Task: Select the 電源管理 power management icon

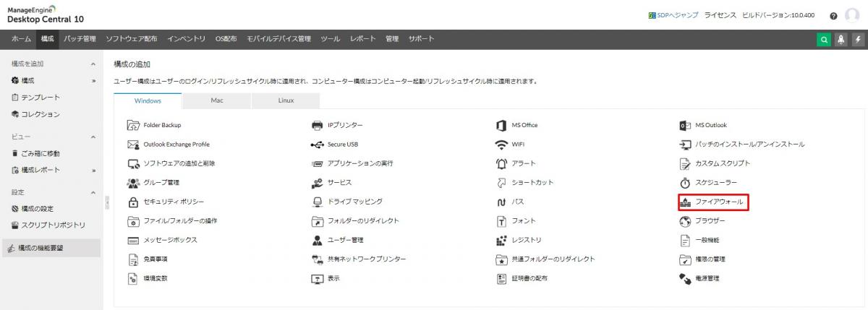Action: click(x=685, y=278)
